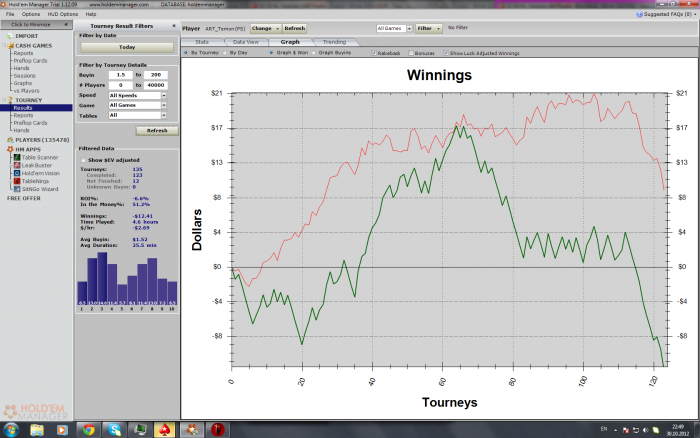Open TableNinja app icon
The image size is (700, 438).
[x=17, y=181]
